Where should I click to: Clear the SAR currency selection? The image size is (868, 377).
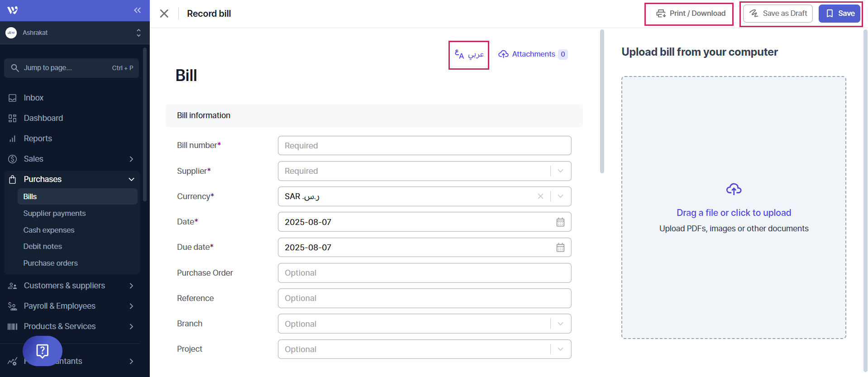tap(540, 196)
